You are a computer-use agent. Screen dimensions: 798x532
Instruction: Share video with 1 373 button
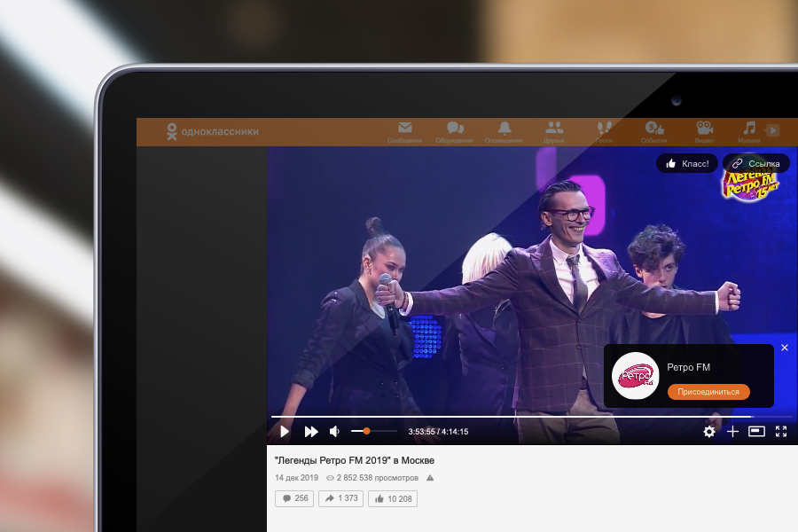(x=341, y=498)
